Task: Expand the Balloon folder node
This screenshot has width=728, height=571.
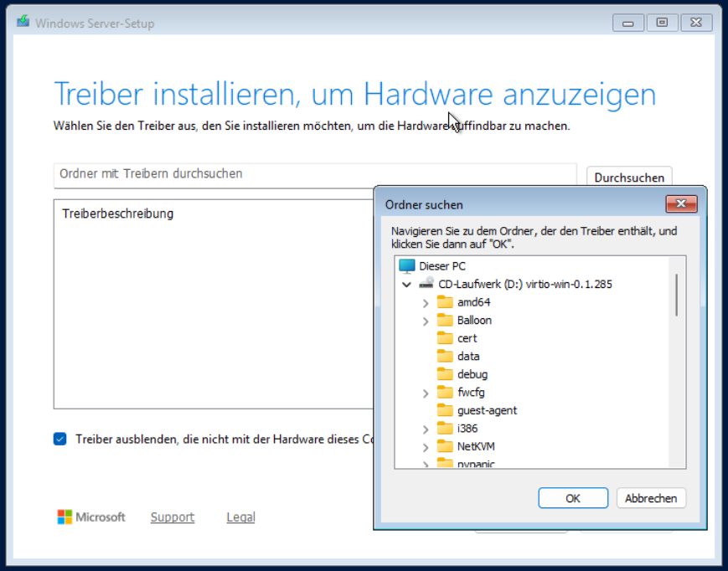Action: [426, 321]
